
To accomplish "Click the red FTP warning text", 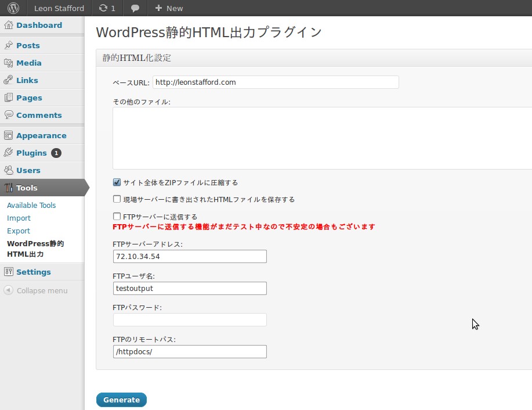I will tap(244, 227).
